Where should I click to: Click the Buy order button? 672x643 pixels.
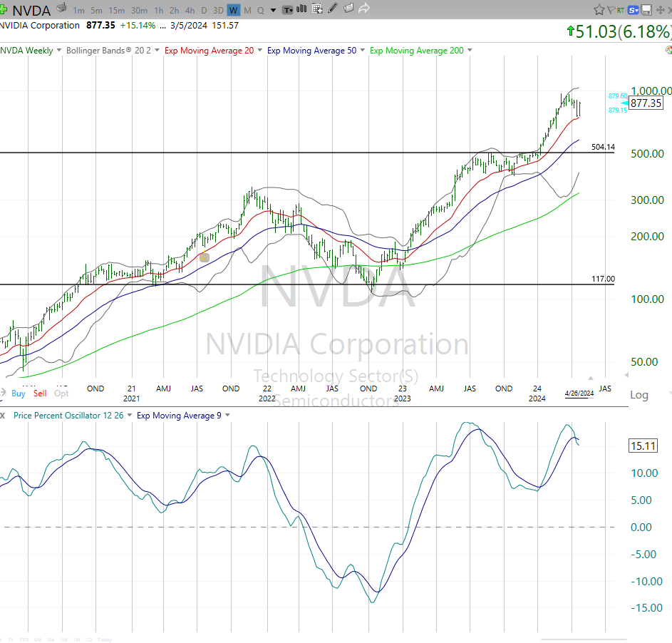pos(18,393)
